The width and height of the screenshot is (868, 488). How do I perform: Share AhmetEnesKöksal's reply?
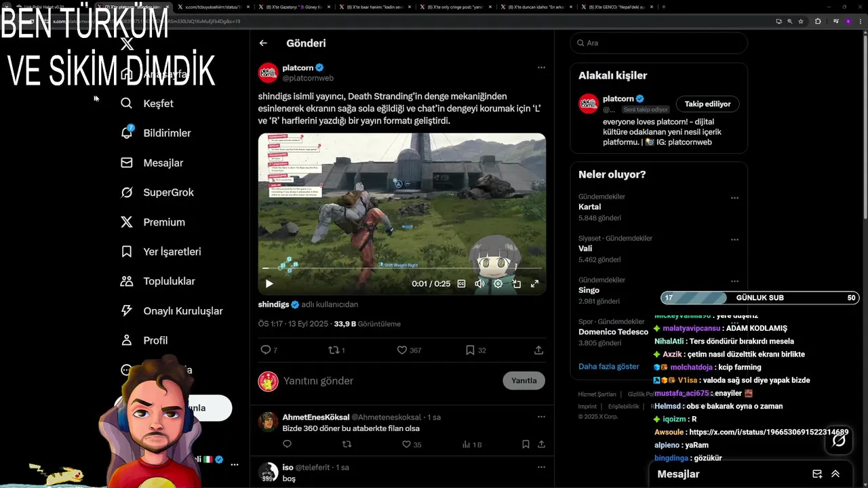tap(541, 445)
